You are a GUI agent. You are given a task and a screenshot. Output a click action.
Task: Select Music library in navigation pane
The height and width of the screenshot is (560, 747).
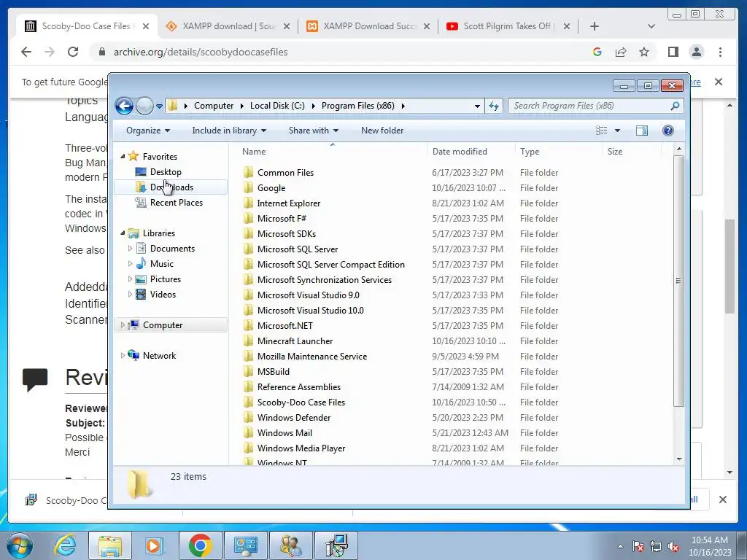[161, 264]
